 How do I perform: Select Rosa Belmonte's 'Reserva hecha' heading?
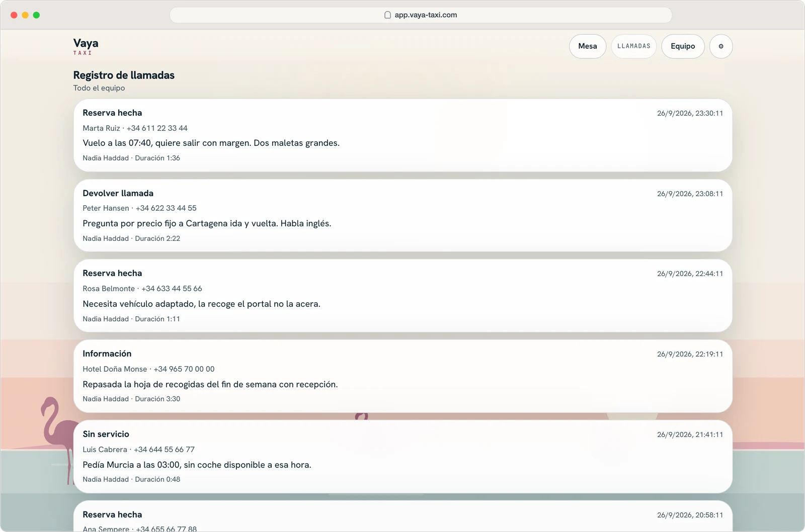coord(112,274)
